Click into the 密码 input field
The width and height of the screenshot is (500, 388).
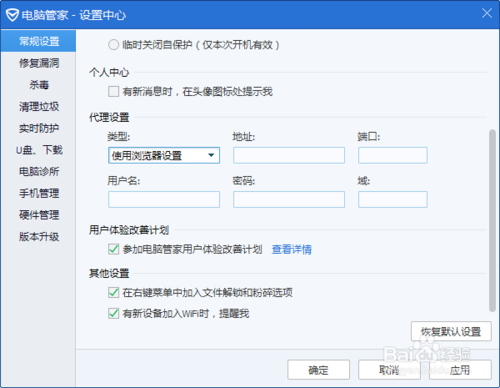tap(289, 199)
